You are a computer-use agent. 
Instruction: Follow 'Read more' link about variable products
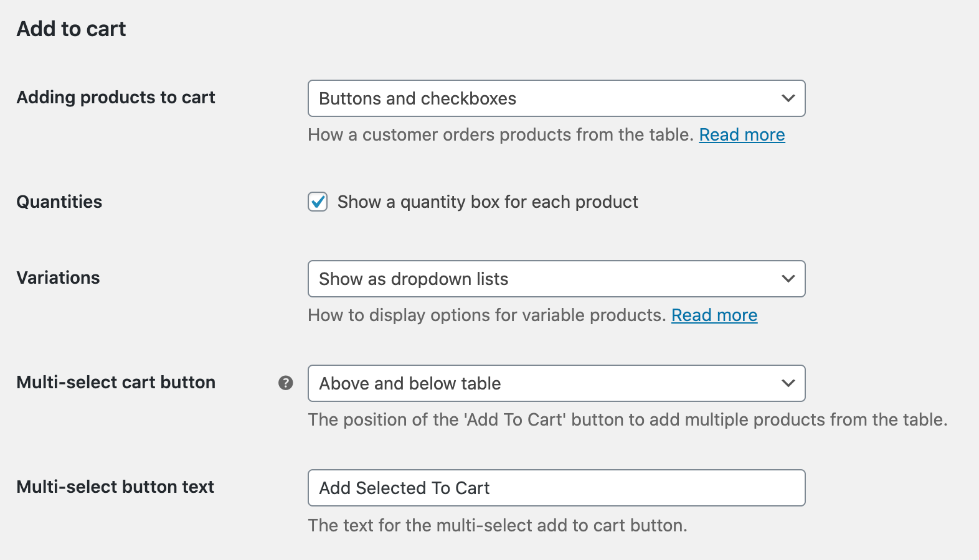tap(714, 315)
